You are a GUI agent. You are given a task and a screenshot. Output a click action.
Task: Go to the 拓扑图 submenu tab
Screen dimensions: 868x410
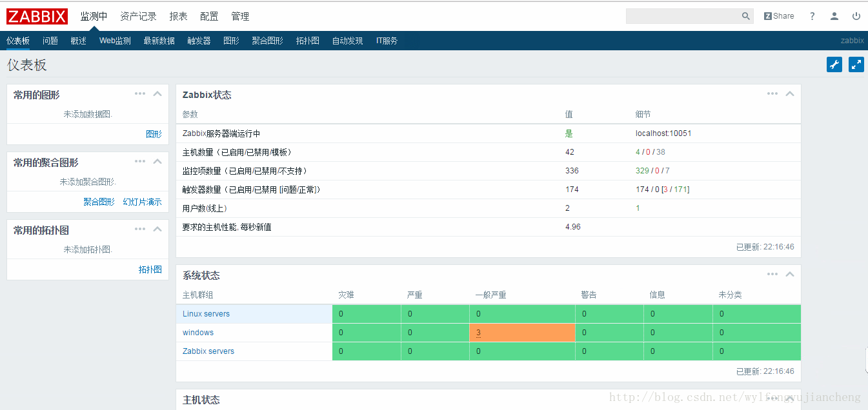click(307, 41)
